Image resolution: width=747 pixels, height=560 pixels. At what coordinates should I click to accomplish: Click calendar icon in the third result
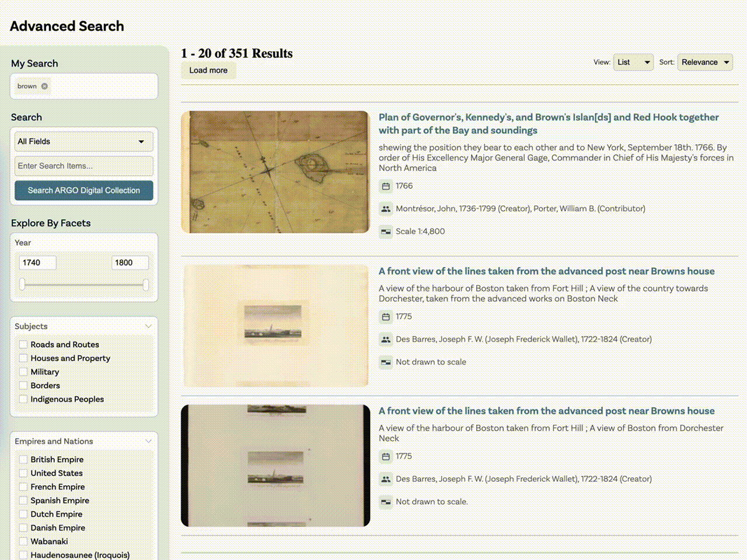pyautogui.click(x=386, y=456)
